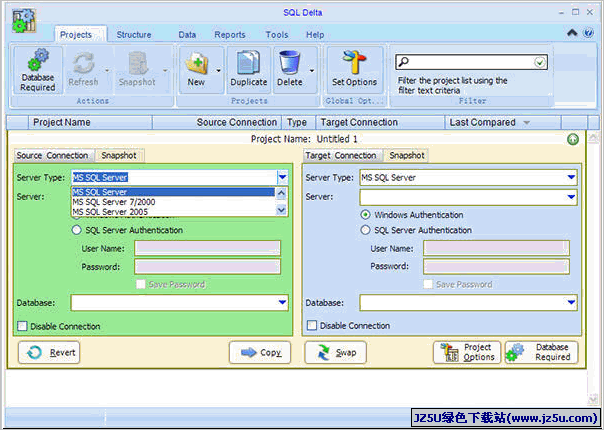The image size is (604, 430).
Task: Check source Disable Connection box
Action: coord(22,326)
